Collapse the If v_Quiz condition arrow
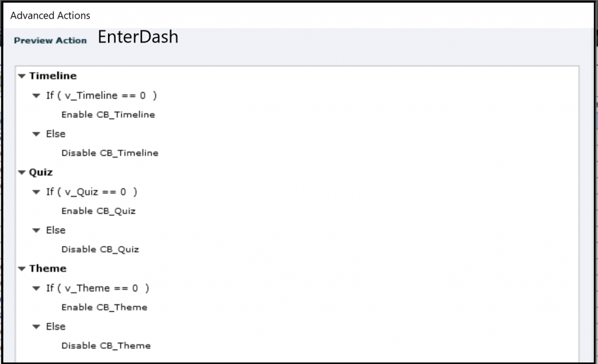598x364 pixels. pos(36,192)
